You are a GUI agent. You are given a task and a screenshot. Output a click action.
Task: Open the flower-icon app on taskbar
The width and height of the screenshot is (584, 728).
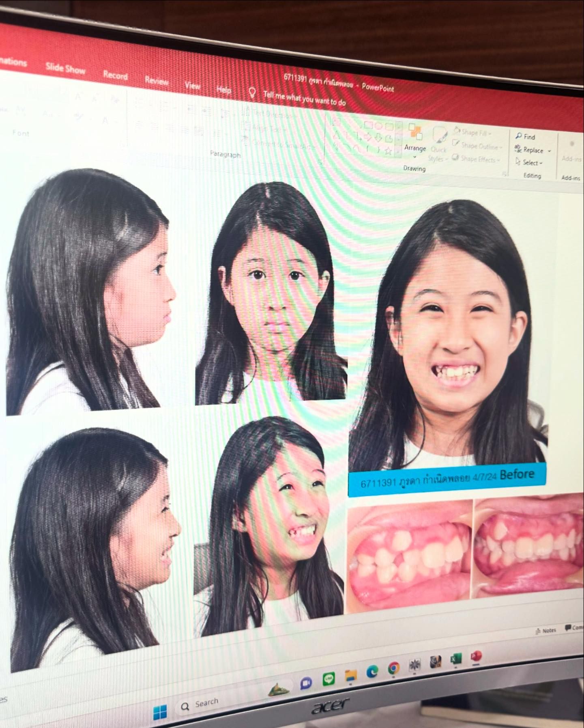(414, 664)
